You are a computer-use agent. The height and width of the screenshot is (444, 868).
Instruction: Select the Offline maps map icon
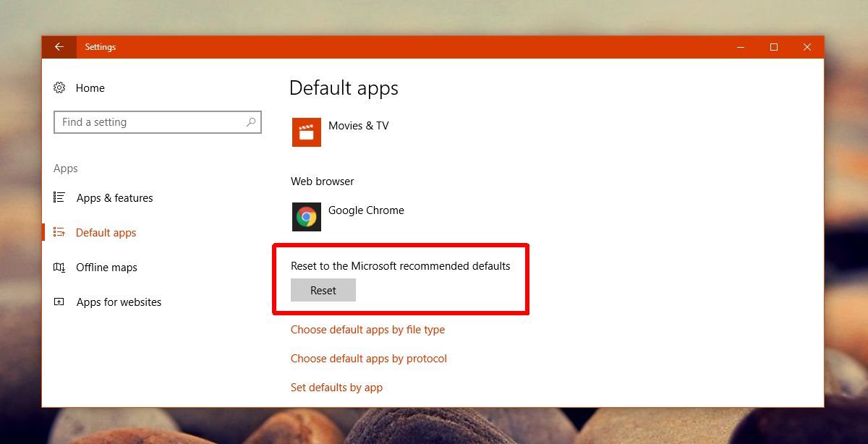coord(59,268)
